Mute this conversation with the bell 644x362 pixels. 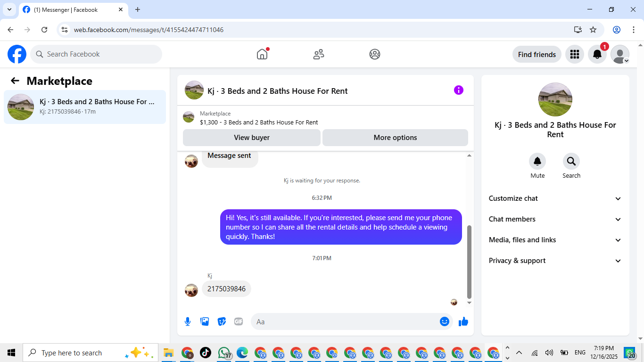pos(537,162)
